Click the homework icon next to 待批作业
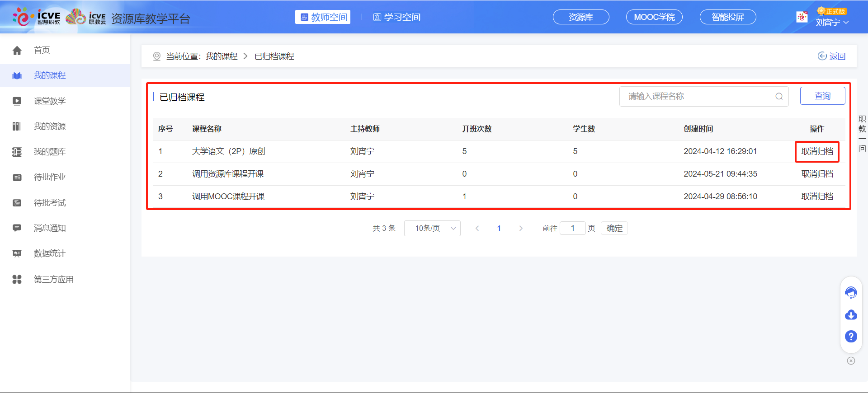The height and width of the screenshot is (393, 868). coord(17,177)
